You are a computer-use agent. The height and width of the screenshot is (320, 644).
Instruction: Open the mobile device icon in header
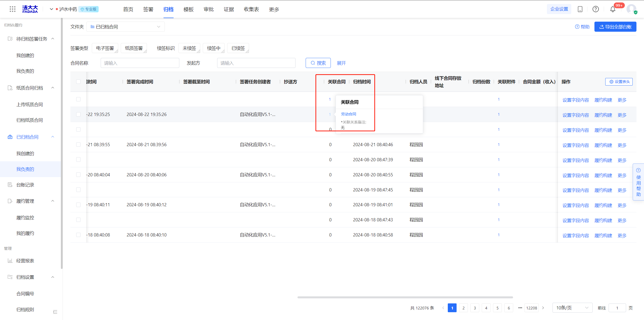coord(580,9)
